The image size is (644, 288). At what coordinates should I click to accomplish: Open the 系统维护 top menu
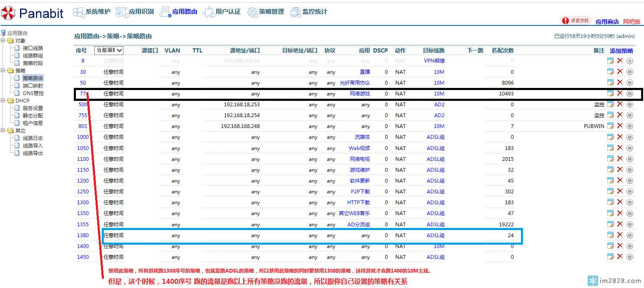pos(92,12)
